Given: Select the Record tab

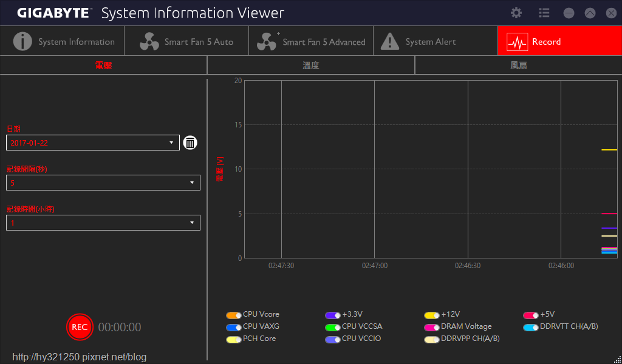Looking at the screenshot, I should coord(559,41).
